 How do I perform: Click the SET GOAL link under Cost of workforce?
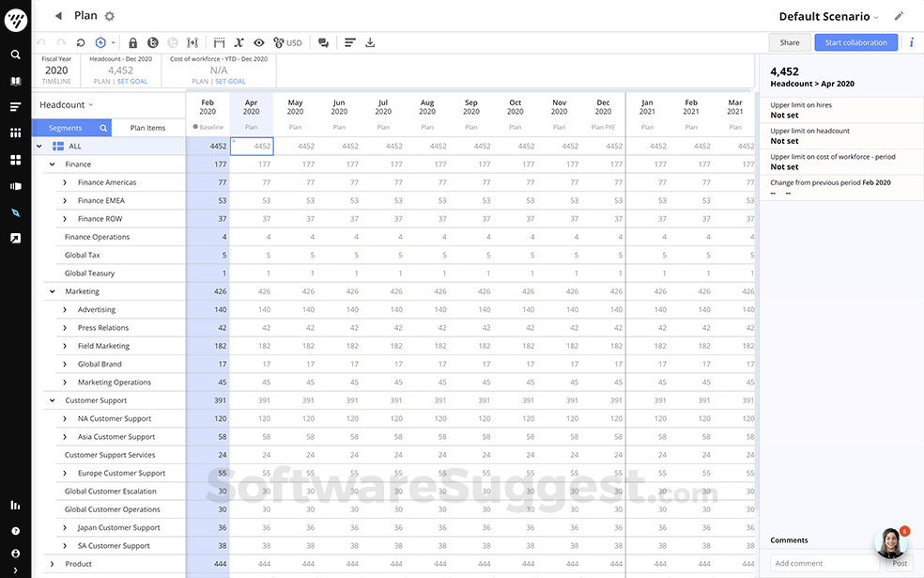point(230,81)
